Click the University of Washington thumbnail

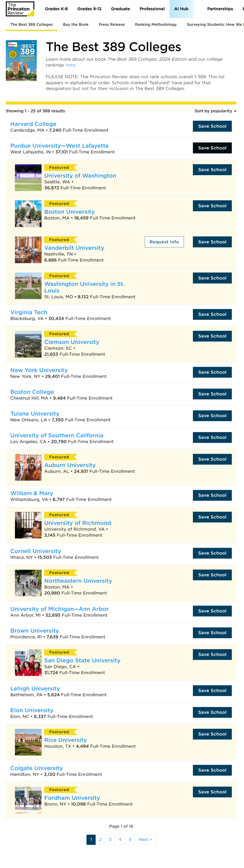[28, 178]
